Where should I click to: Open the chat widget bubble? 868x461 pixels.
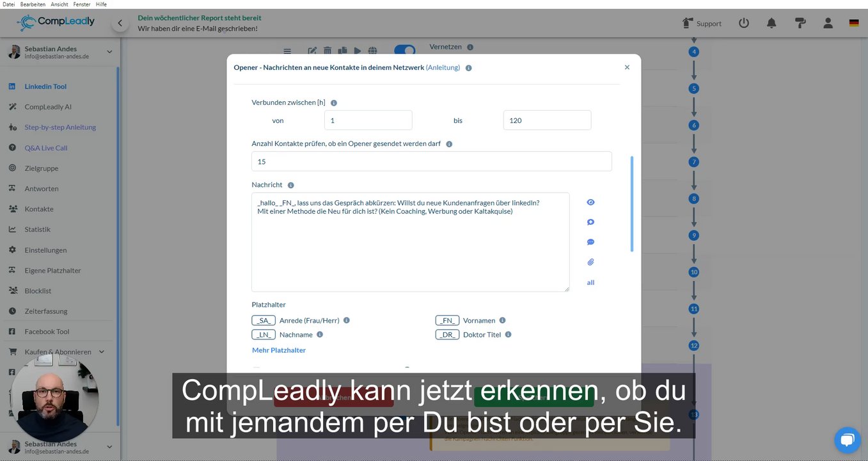click(x=847, y=440)
